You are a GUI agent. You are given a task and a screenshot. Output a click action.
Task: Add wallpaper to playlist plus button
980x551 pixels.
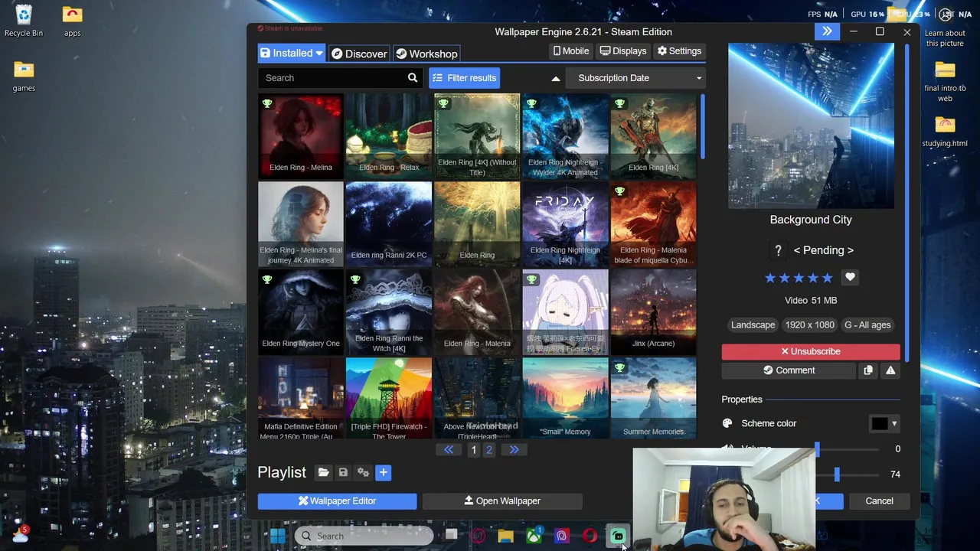[384, 473]
